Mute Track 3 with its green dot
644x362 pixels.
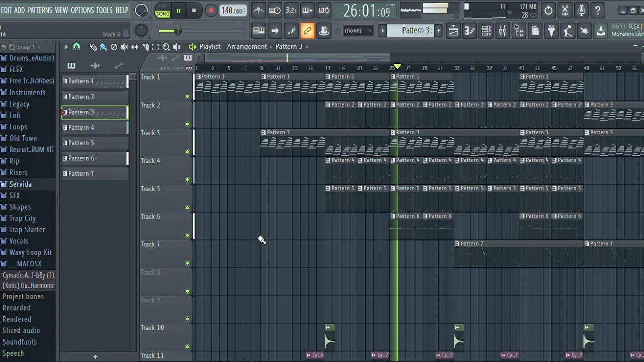pyautogui.click(x=187, y=151)
